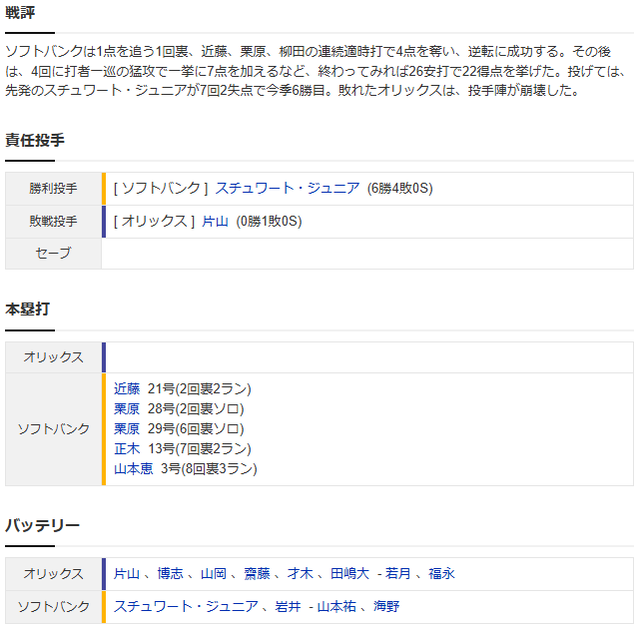This screenshot has width=640, height=629.
Task: Open 齋藤 link in Orix battery
Action: [x=257, y=573]
